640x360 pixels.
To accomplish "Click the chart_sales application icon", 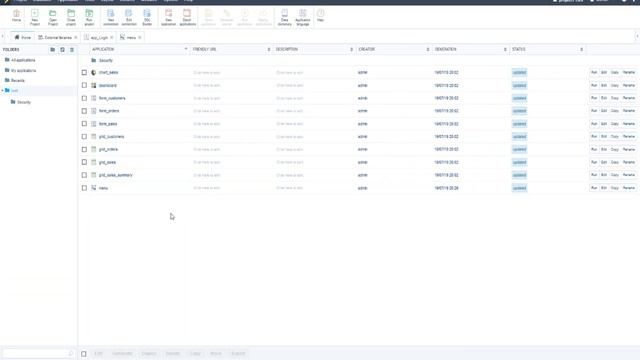I will coord(93,72).
